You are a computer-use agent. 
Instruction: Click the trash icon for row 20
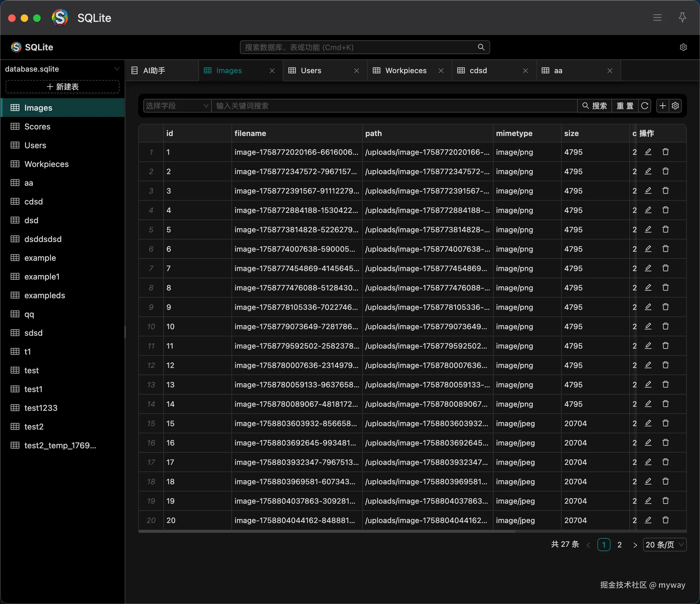[x=665, y=520]
